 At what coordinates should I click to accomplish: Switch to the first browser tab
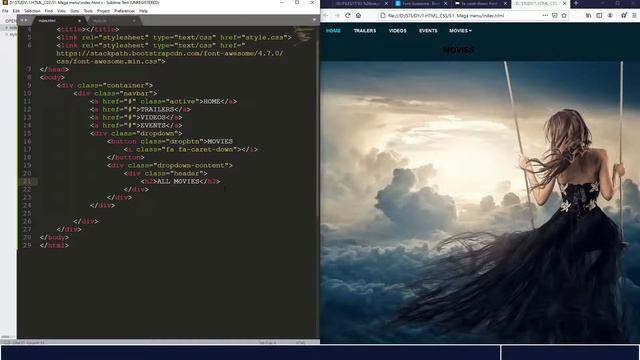point(356,3)
